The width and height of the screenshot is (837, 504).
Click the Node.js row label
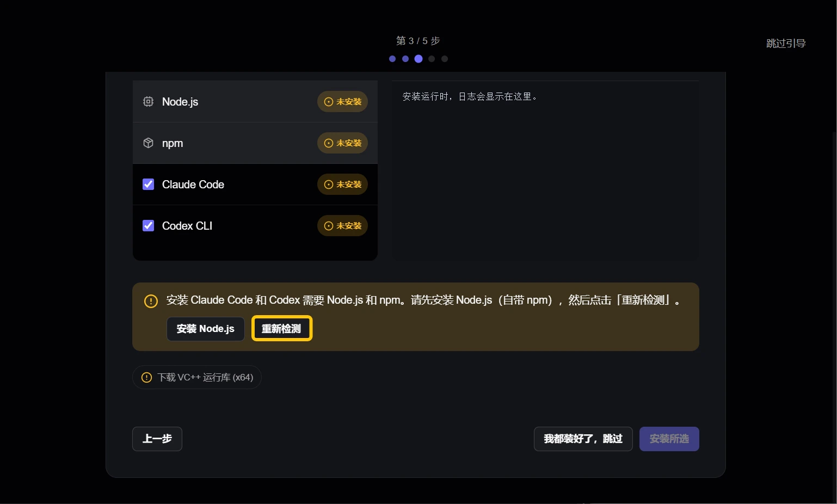tap(180, 102)
